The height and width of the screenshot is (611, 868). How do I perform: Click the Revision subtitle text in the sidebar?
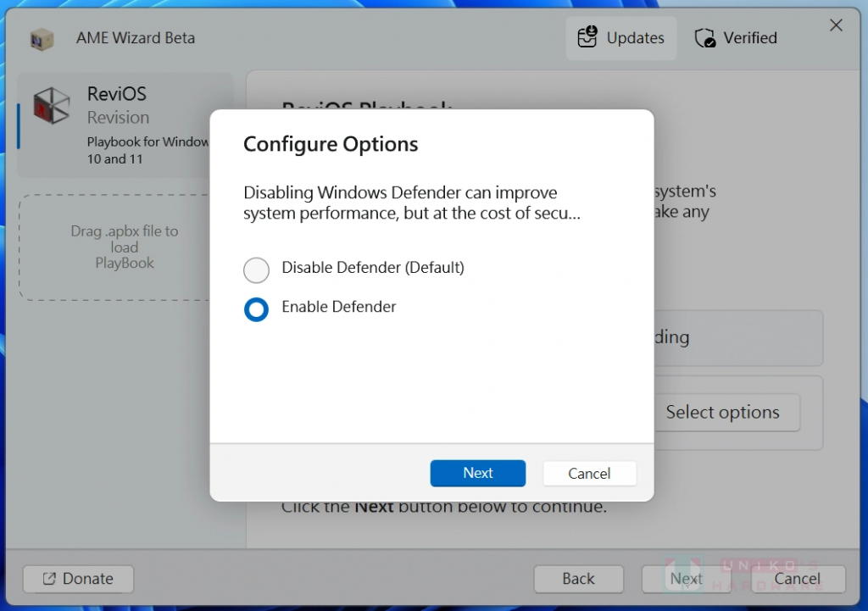118,117
